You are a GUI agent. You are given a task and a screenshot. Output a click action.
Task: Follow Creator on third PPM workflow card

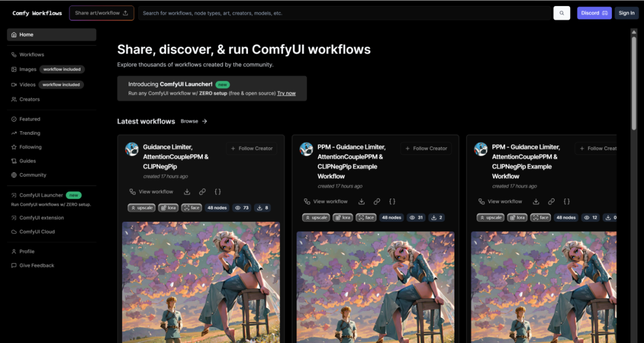click(596, 149)
